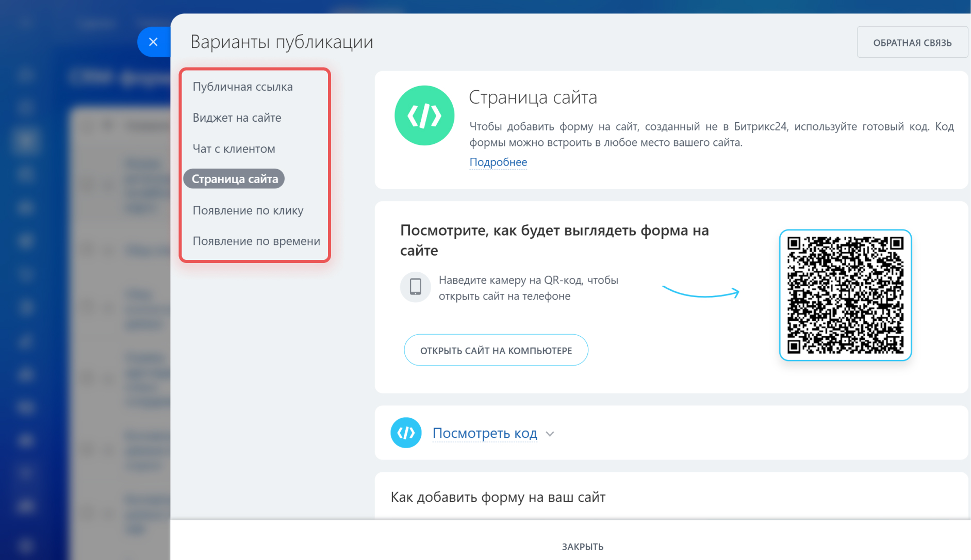Click the QR code image

click(845, 295)
